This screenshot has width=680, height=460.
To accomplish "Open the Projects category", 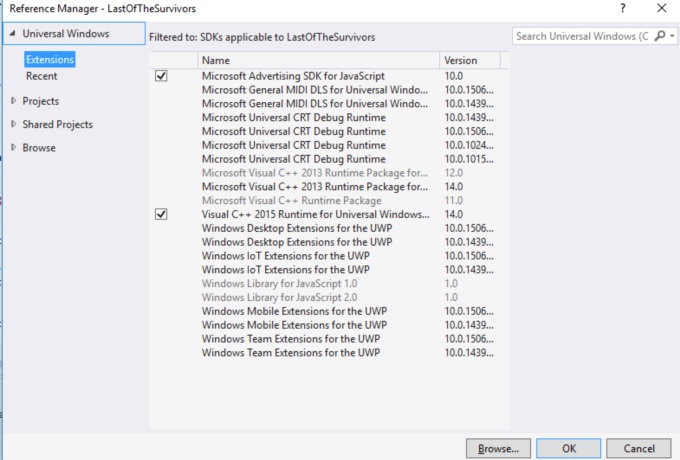I will click(x=40, y=101).
